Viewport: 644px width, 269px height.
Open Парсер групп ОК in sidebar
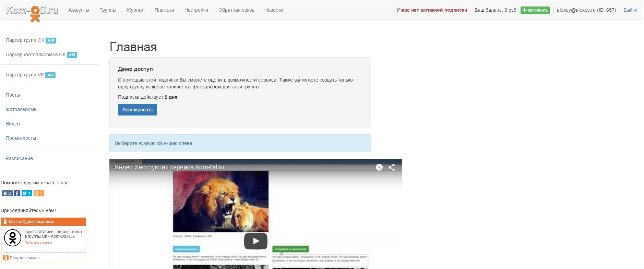25,40
